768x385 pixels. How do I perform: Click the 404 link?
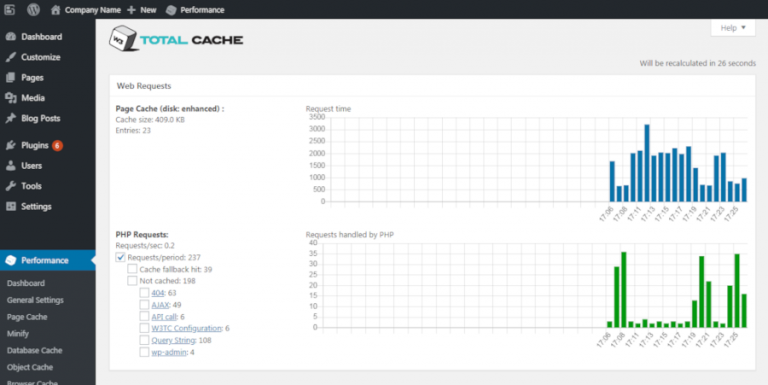pyautogui.click(x=158, y=293)
